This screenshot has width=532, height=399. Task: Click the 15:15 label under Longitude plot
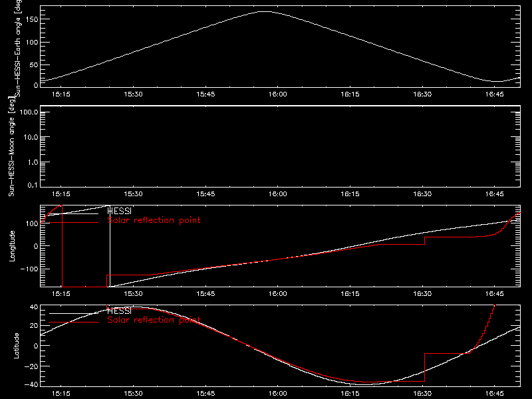coord(61,294)
